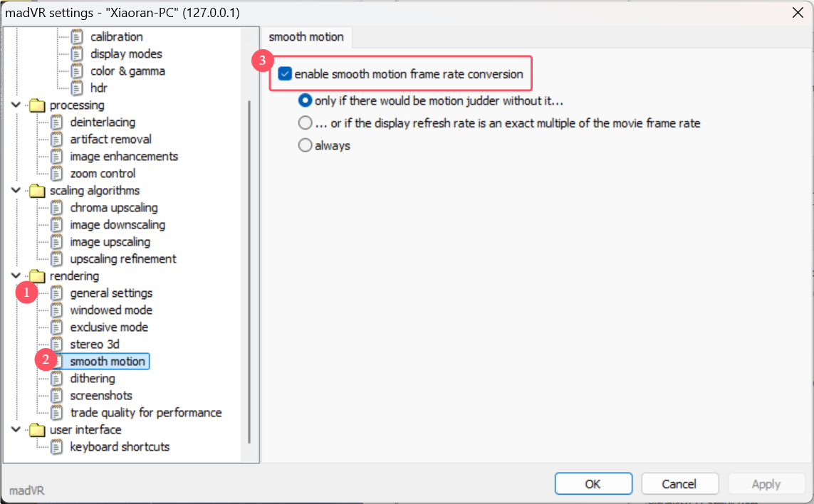The image size is (814, 504).
Task: Click the processing folder icon
Action: 36,105
